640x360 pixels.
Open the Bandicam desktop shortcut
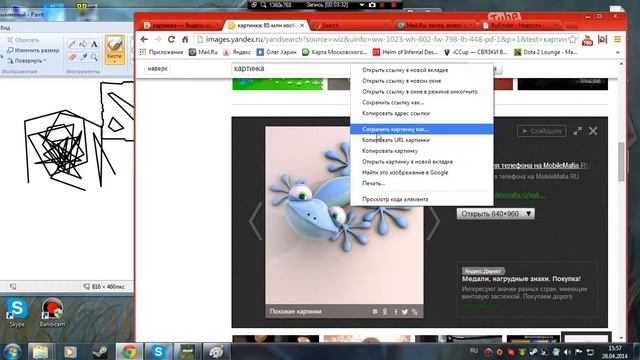[x=52, y=313]
